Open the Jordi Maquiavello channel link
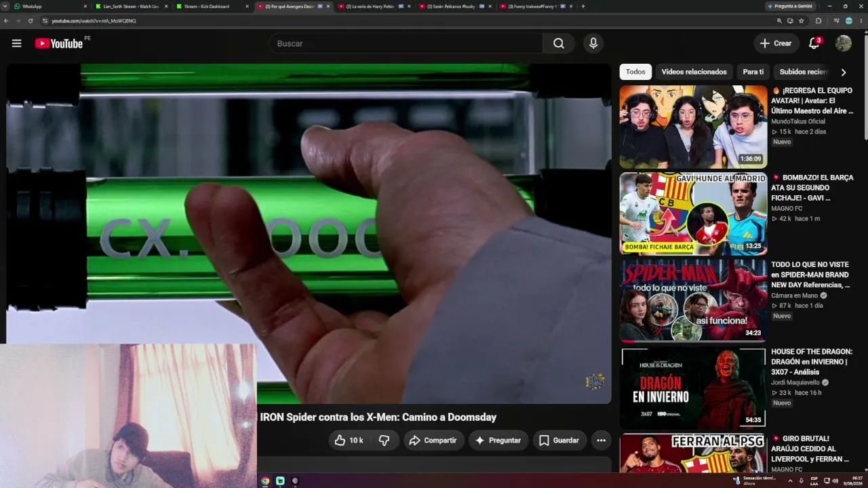 click(x=795, y=383)
